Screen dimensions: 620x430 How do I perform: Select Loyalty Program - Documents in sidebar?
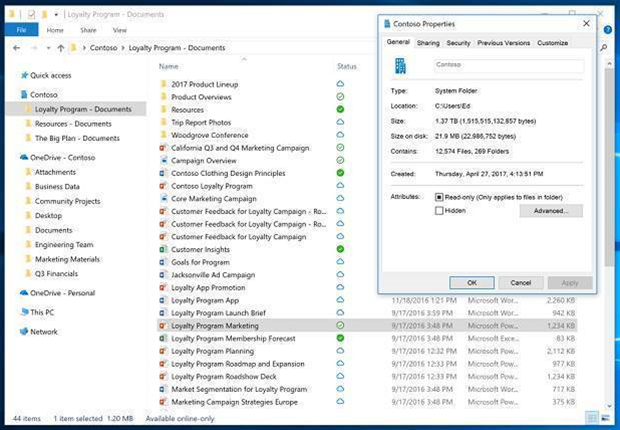(76, 109)
